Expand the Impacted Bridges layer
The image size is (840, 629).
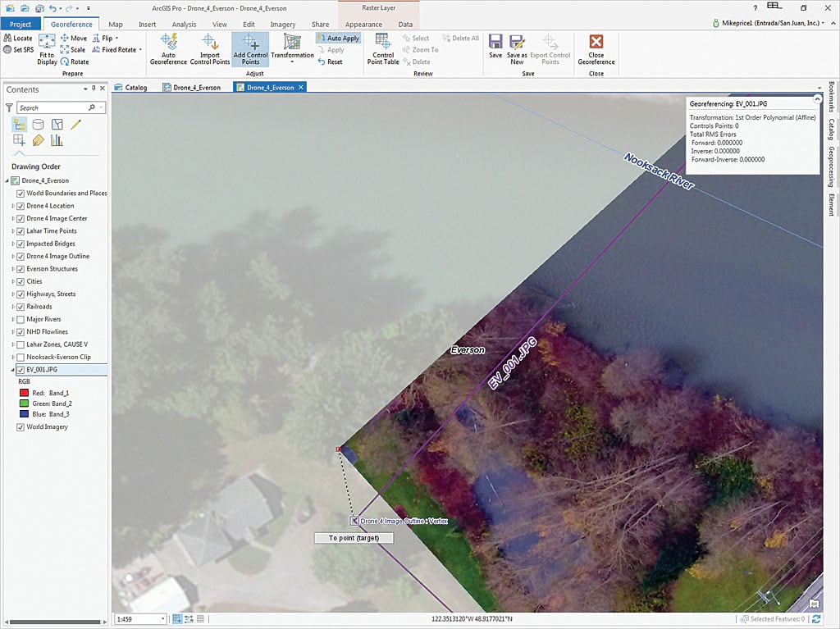click(13, 244)
